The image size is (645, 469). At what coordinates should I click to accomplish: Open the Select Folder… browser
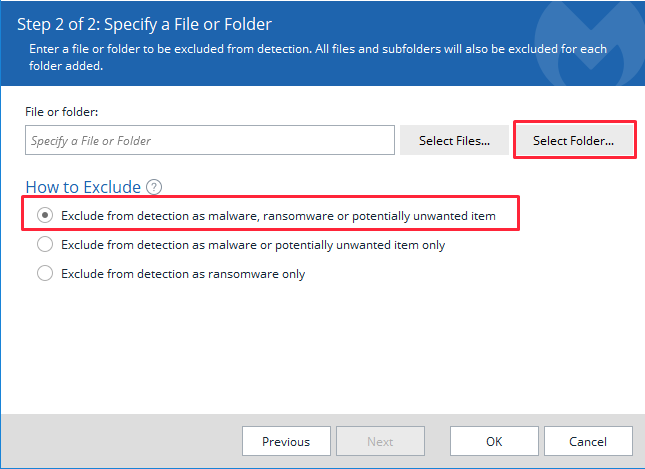[573, 140]
